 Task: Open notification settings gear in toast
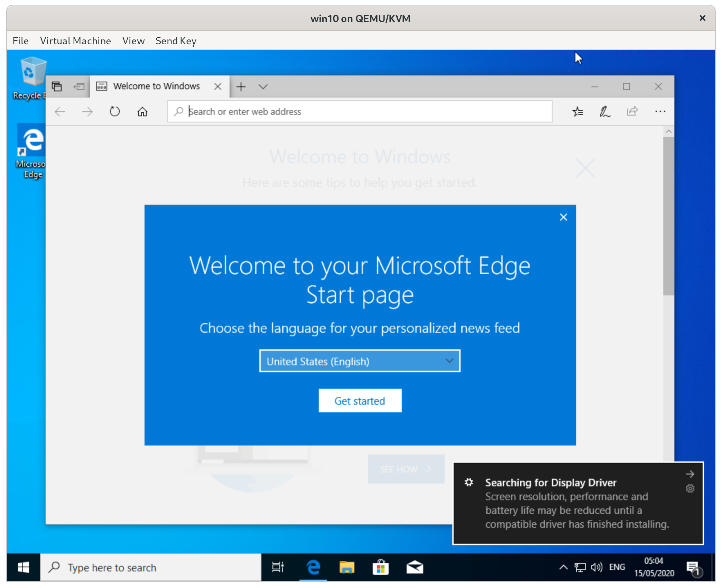[x=690, y=488]
